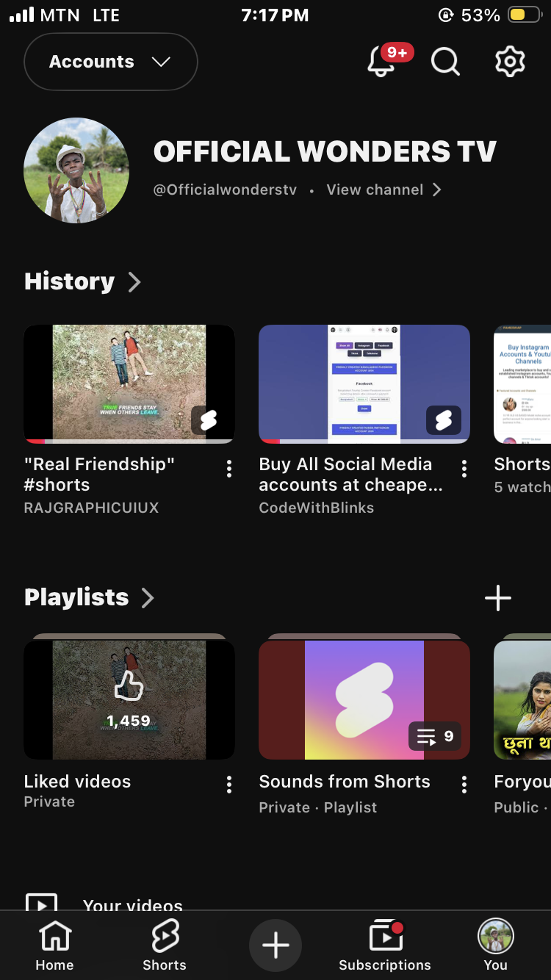Screen dimensions: 551x980
Task: Tap the channel profile picture
Action: click(x=76, y=170)
